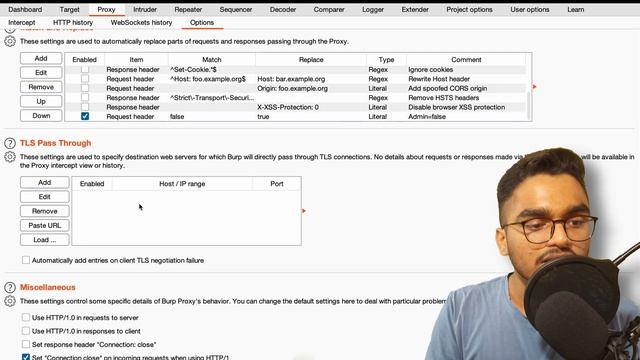This screenshot has width=640, height=360.
Task: Enable Use HTTP/1.0 in responses to client
Action: pyautogui.click(x=26, y=331)
